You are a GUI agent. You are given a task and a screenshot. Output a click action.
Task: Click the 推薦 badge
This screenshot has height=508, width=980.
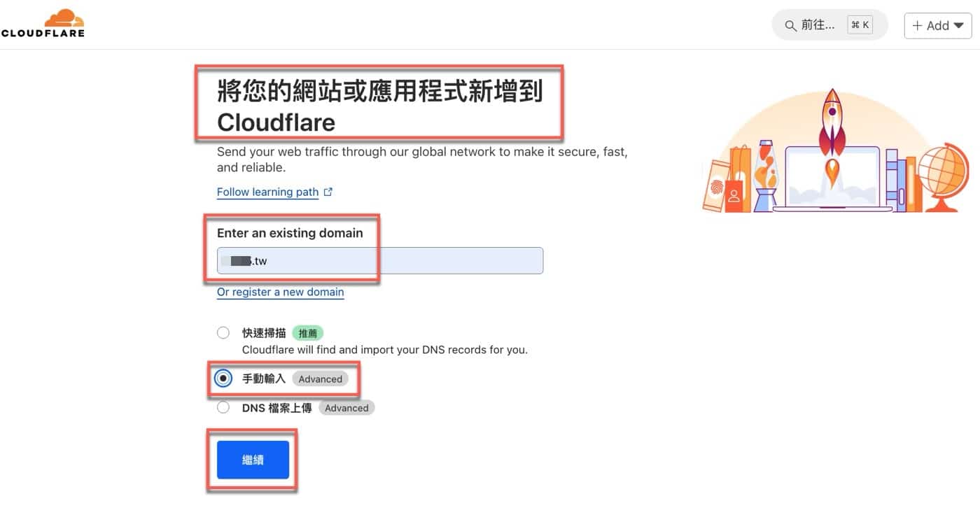coord(308,333)
